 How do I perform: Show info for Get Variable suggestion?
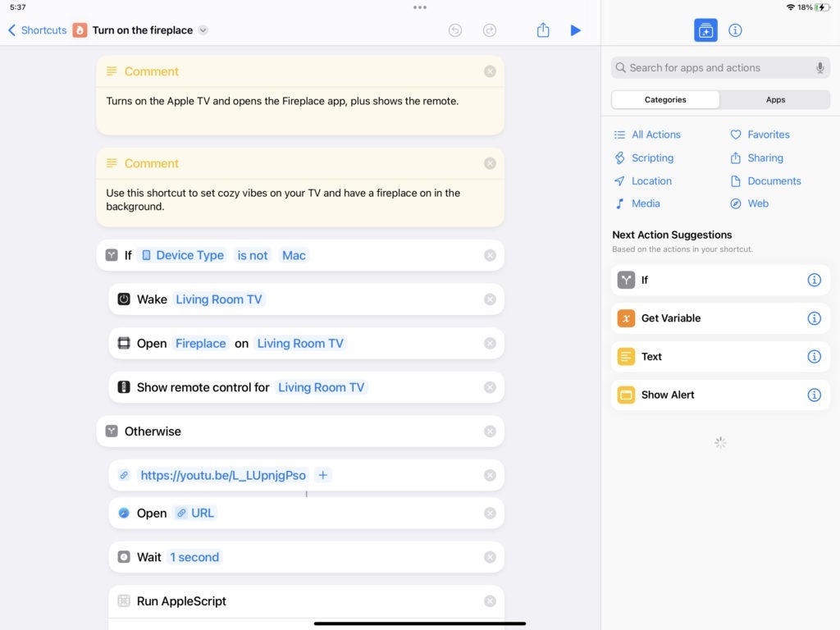point(814,318)
